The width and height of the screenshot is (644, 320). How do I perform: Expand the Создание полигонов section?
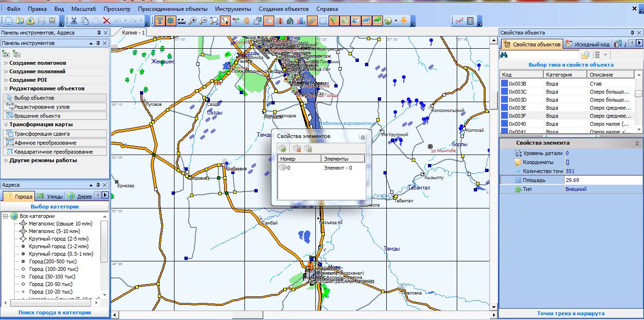[38, 63]
